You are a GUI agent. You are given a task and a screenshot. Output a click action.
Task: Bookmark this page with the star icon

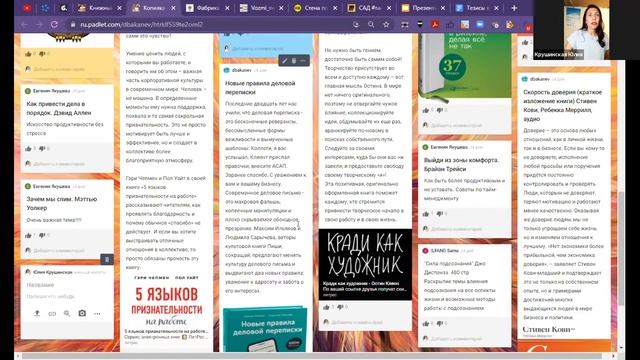[x=386, y=24]
